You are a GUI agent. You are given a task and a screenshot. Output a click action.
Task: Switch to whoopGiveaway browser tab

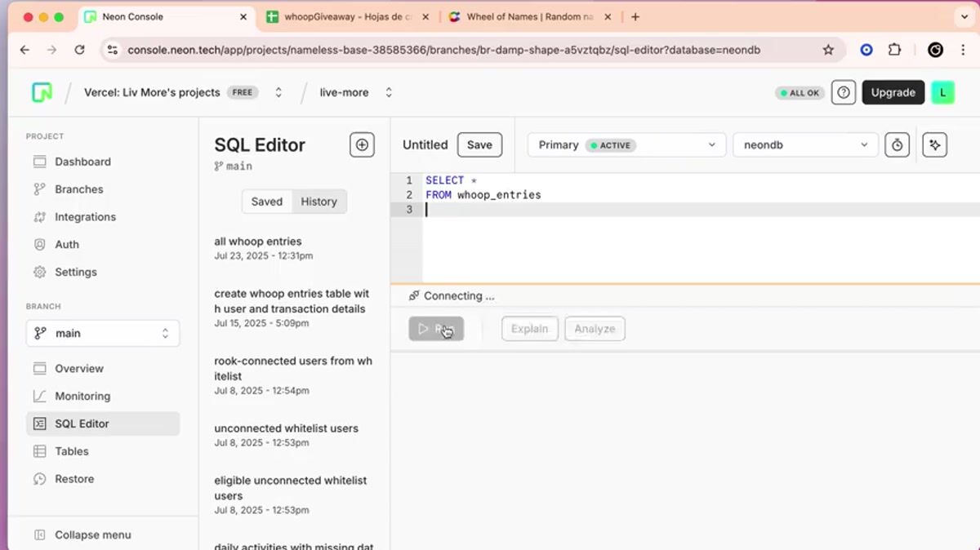(349, 16)
